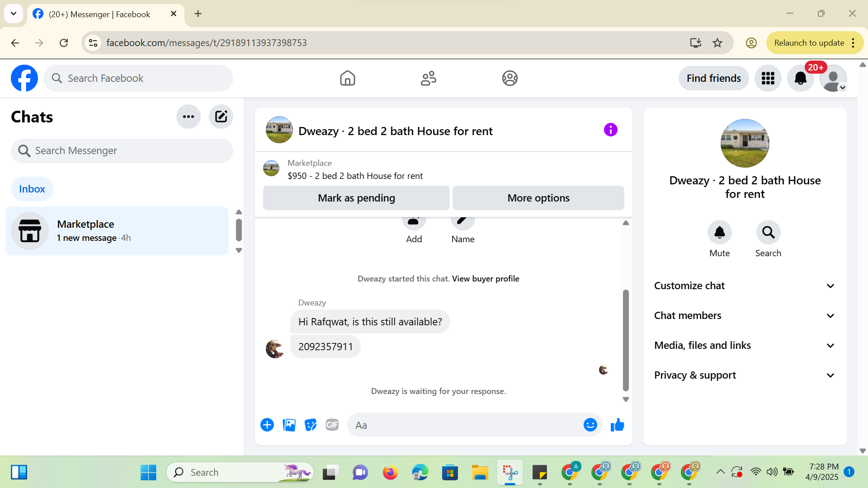Image resolution: width=868 pixels, height=488 pixels.
Task: Show hidden system tray icons
Action: 720,472
